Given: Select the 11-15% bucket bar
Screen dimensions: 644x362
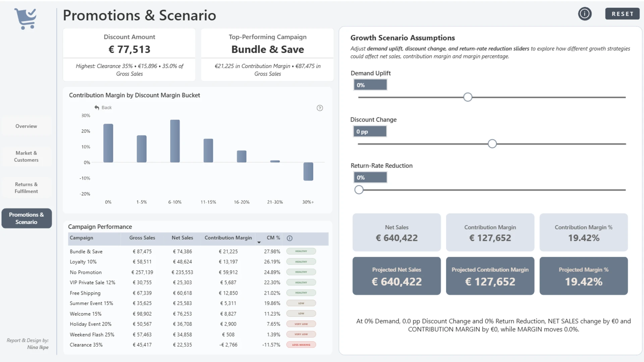Looking at the screenshot, I should click(208, 150).
